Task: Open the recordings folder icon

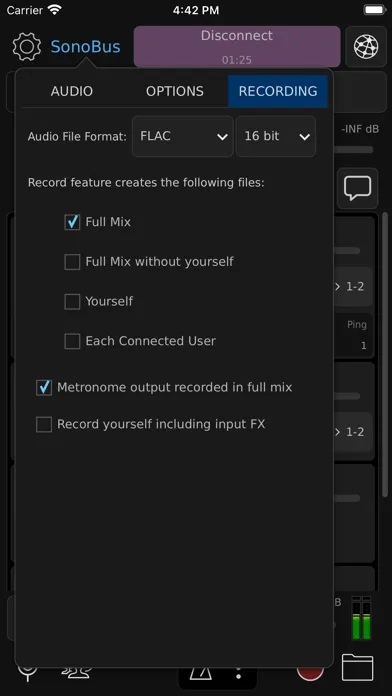Action: (357, 667)
